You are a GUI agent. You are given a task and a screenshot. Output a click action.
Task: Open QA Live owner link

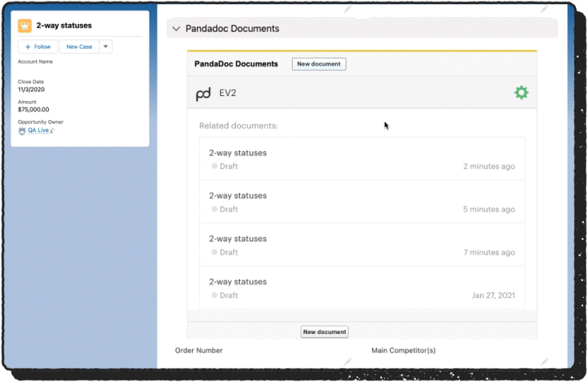click(x=38, y=131)
